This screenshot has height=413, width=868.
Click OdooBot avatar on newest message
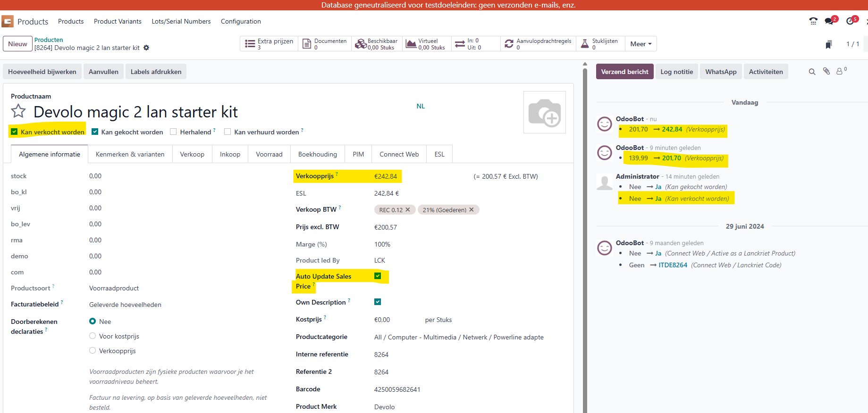tap(605, 124)
